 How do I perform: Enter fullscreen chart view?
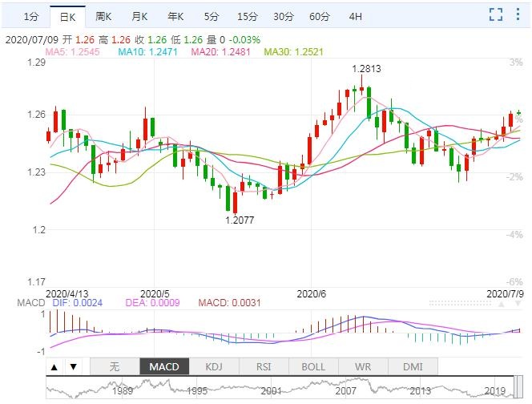(x=496, y=15)
